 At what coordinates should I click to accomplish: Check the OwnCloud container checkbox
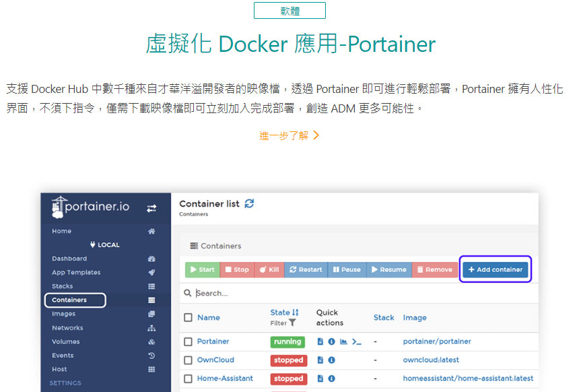189,360
